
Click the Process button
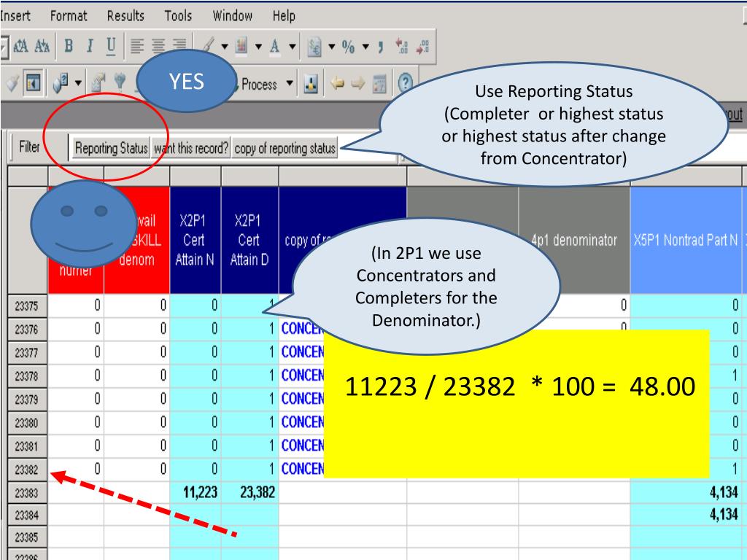259,85
